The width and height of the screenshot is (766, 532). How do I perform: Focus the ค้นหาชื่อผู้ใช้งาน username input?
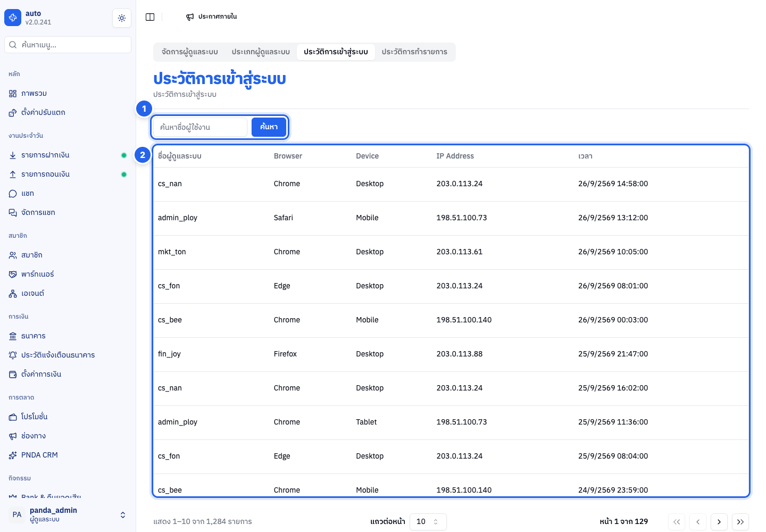pyautogui.click(x=201, y=127)
